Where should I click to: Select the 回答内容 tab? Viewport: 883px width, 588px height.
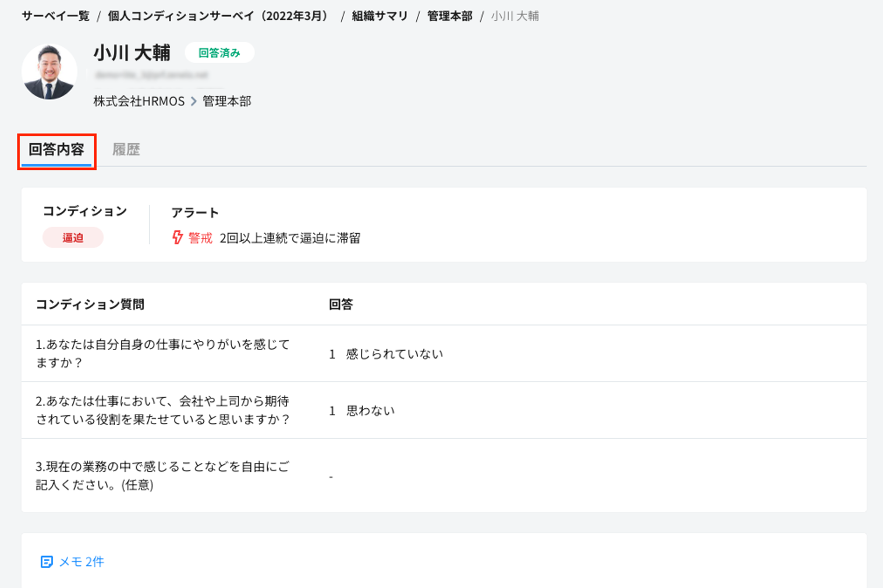[x=56, y=150]
